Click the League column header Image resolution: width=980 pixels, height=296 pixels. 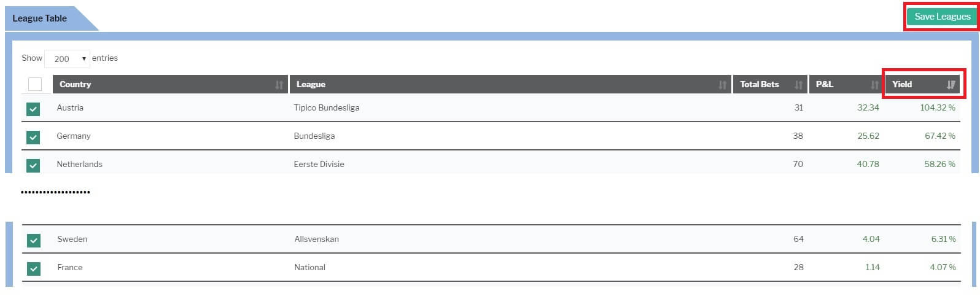(510, 84)
